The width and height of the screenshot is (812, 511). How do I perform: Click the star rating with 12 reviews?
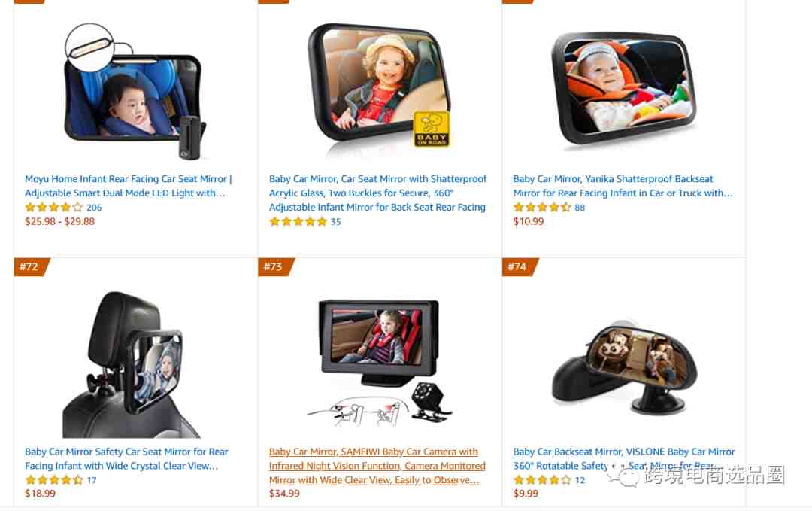pos(542,480)
